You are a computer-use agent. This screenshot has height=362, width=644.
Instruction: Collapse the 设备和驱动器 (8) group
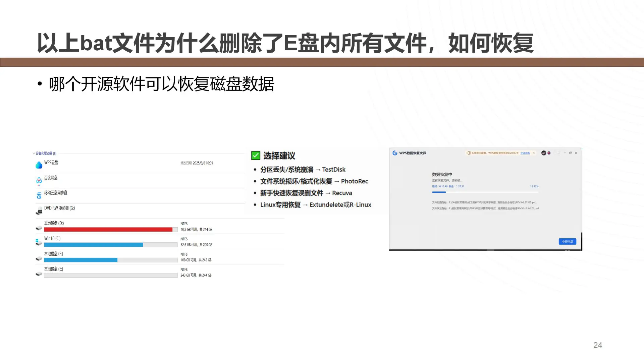[34, 154]
